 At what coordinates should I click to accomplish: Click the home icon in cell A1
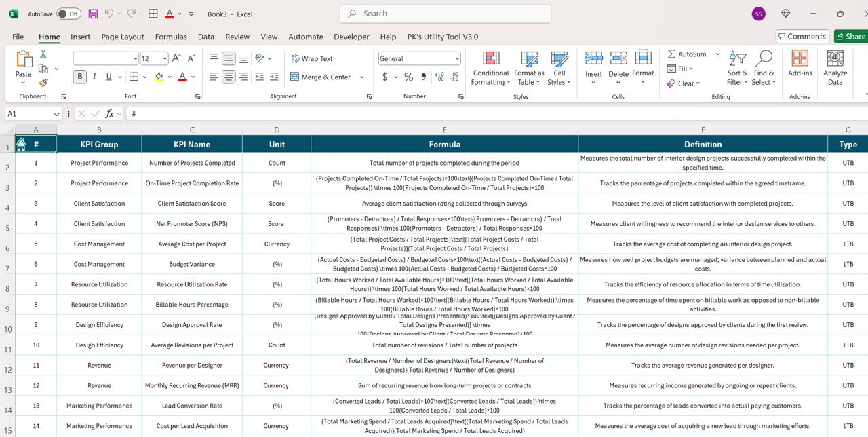(x=21, y=144)
